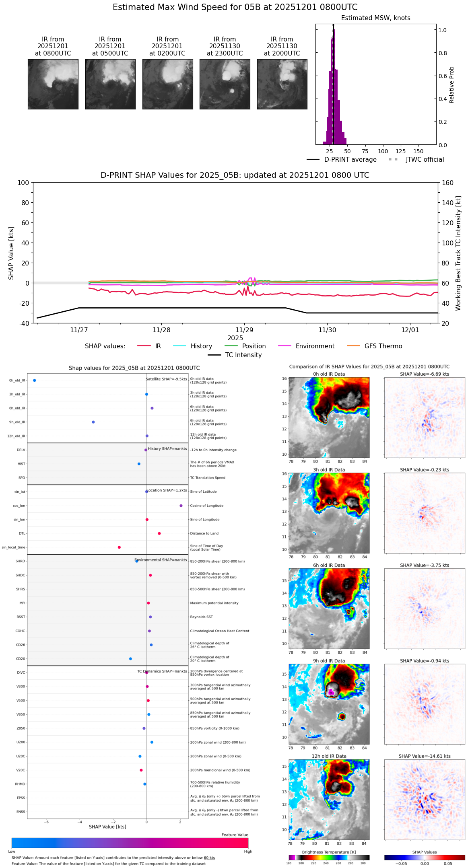
Task: Click the 0h_old_IR data point dot
Action: click(34, 380)
